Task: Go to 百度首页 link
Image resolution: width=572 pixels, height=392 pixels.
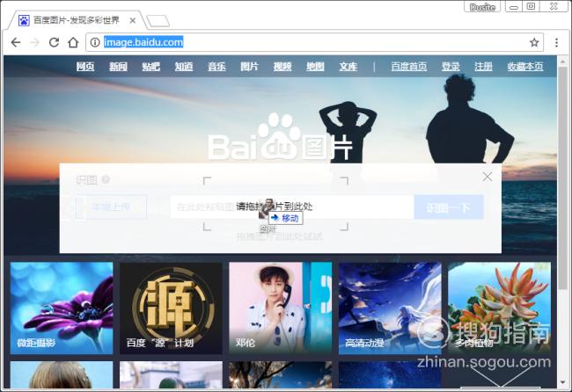Action: point(409,66)
